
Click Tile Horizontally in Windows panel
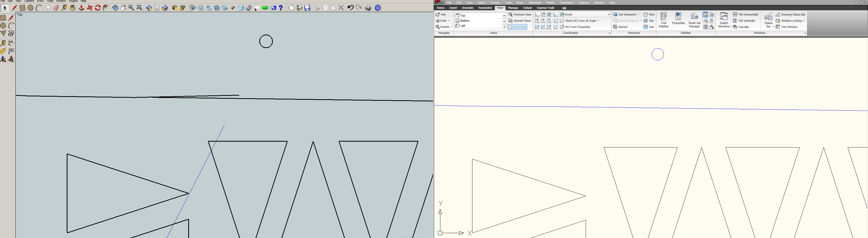746,14
